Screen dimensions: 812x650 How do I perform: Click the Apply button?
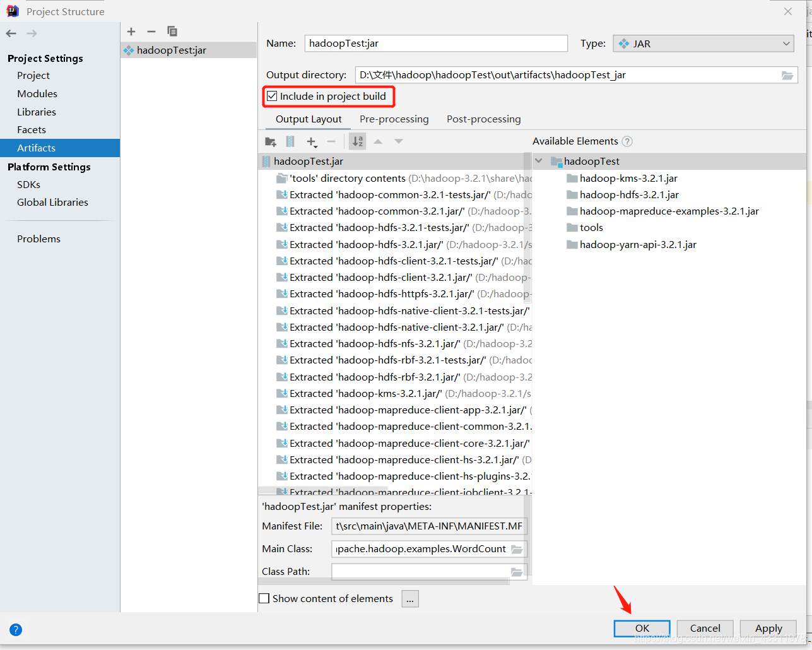point(768,629)
